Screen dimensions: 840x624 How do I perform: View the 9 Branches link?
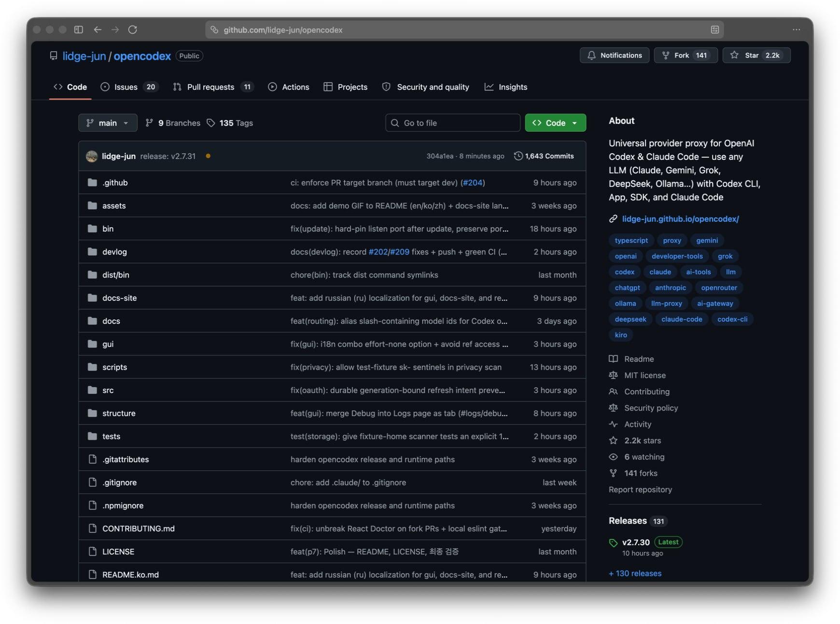(x=173, y=123)
